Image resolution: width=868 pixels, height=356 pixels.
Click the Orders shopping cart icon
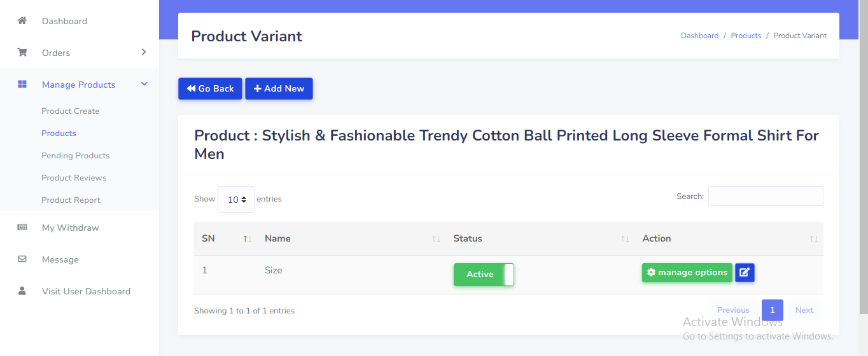[x=22, y=53]
